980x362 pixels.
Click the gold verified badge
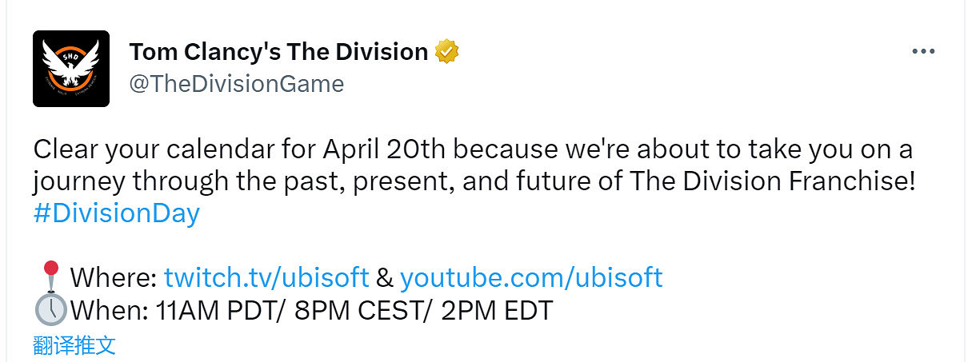click(446, 53)
